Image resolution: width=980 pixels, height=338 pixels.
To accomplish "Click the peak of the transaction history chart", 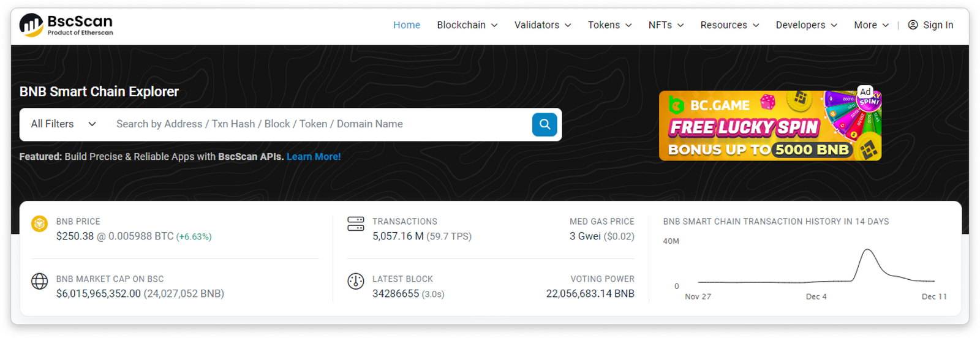I will point(867,250).
